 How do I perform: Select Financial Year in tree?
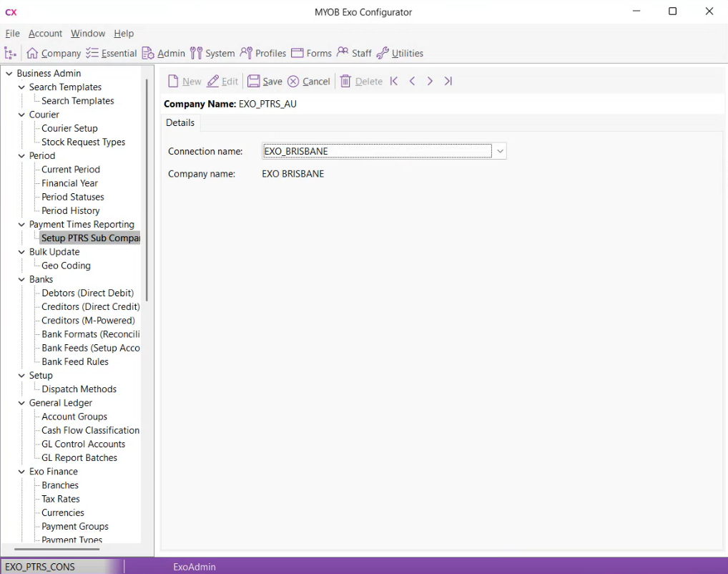[69, 183]
